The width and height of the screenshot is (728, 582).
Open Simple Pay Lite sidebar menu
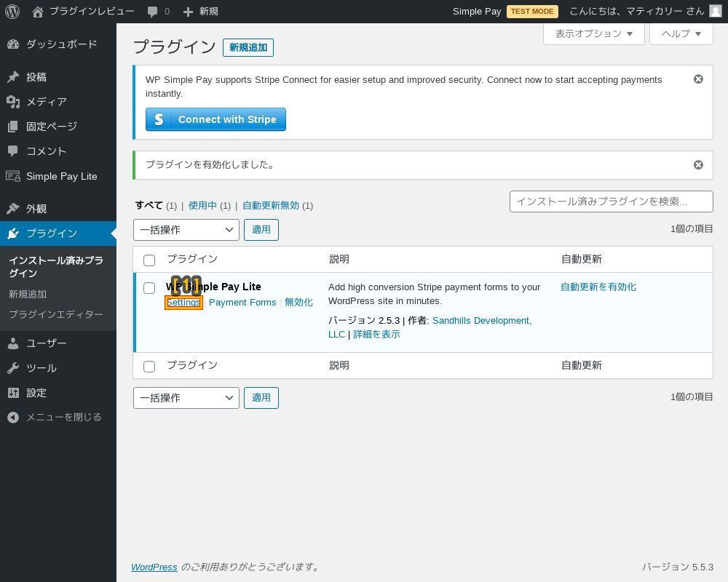coord(58,176)
